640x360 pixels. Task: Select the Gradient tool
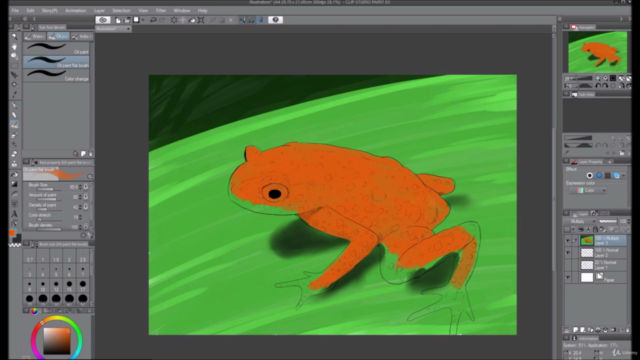click(14, 184)
